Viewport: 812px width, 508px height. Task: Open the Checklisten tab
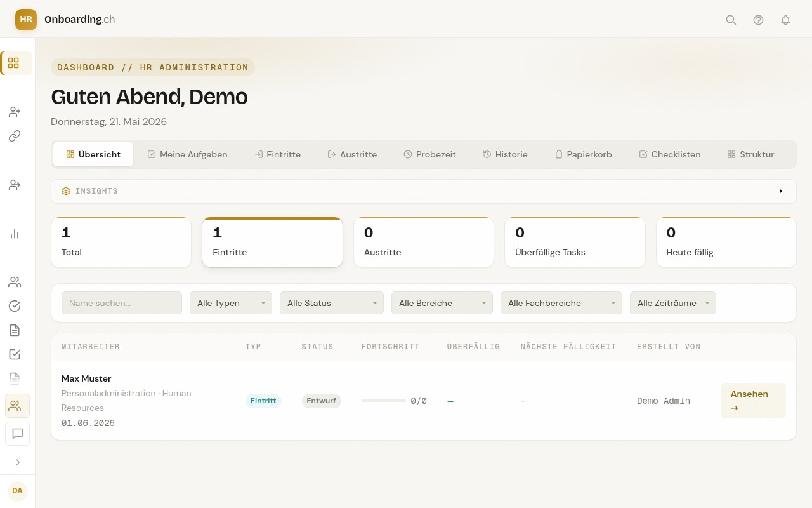(x=670, y=154)
